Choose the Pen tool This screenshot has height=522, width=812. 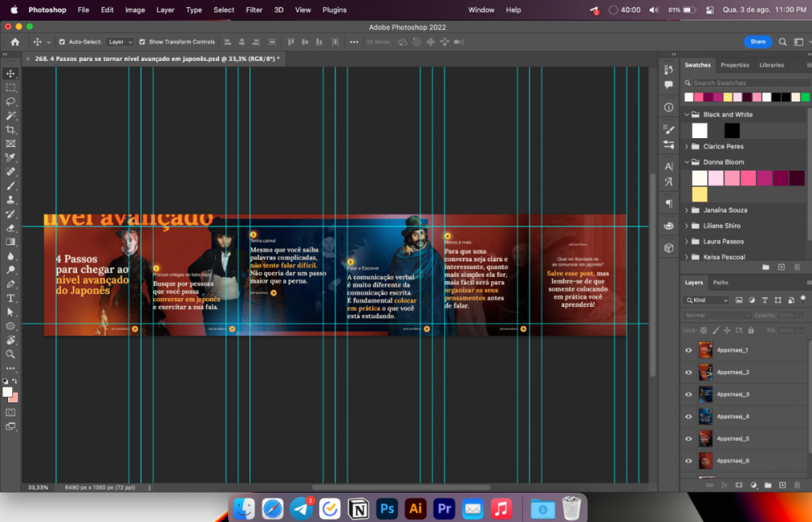coord(11,284)
